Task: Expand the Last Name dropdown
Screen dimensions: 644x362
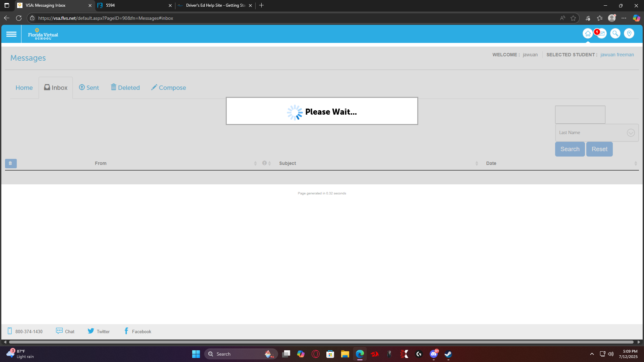Action: click(631, 133)
